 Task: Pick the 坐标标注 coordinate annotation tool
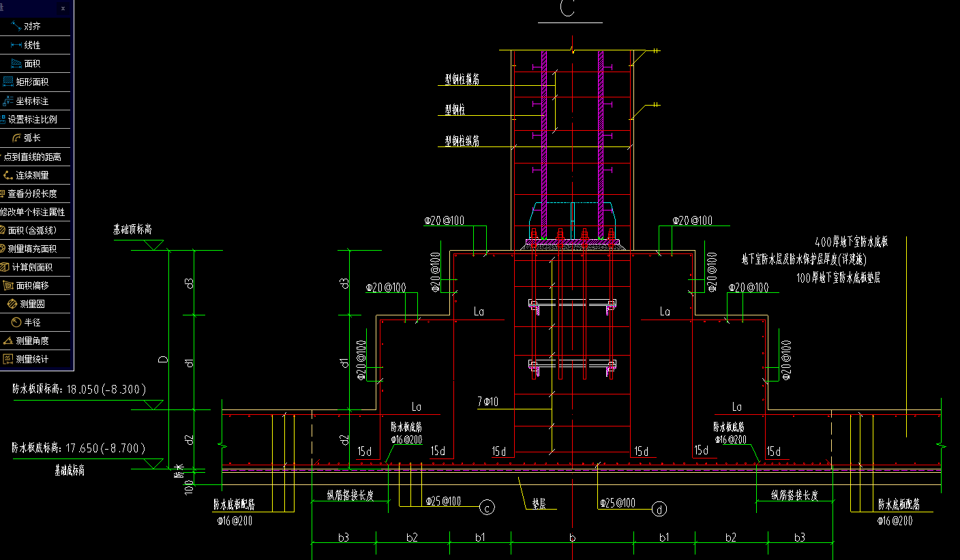coord(32,101)
